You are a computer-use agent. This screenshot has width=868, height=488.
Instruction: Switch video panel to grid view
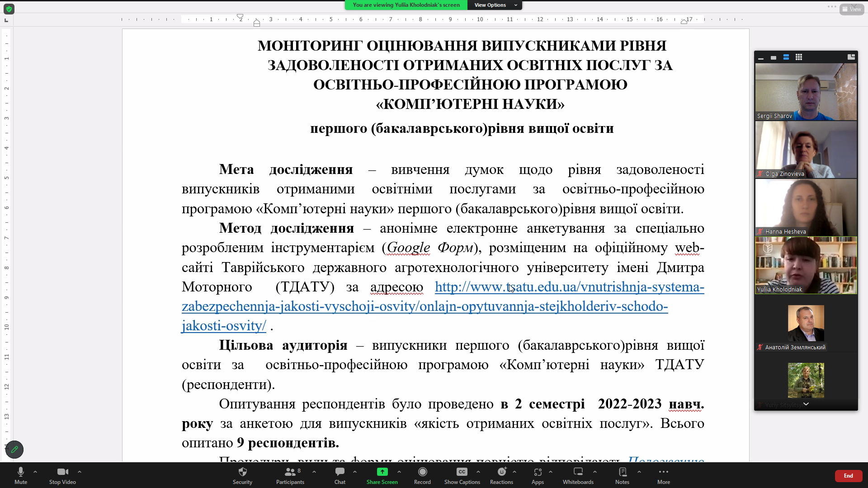(x=799, y=57)
